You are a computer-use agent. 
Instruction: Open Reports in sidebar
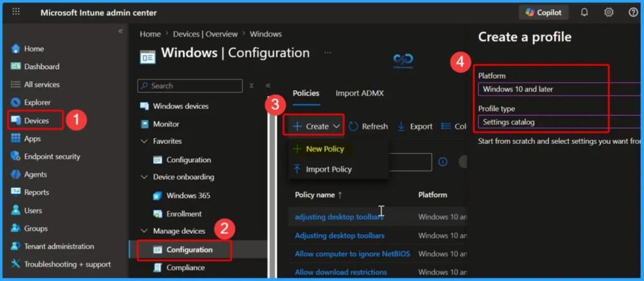pyautogui.click(x=30, y=192)
